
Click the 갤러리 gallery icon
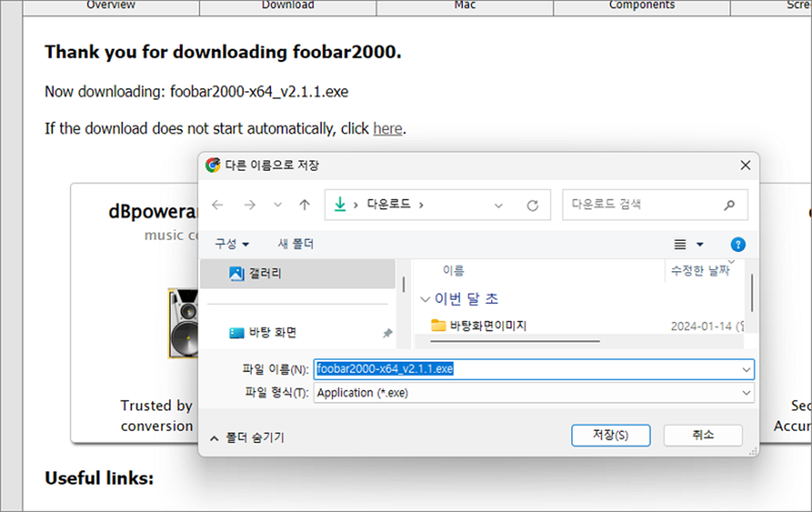(237, 274)
